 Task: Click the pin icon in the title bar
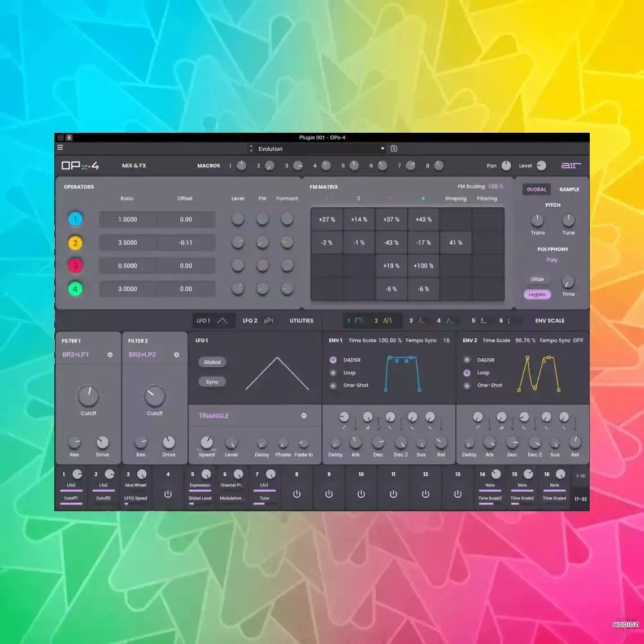[x=69, y=138]
